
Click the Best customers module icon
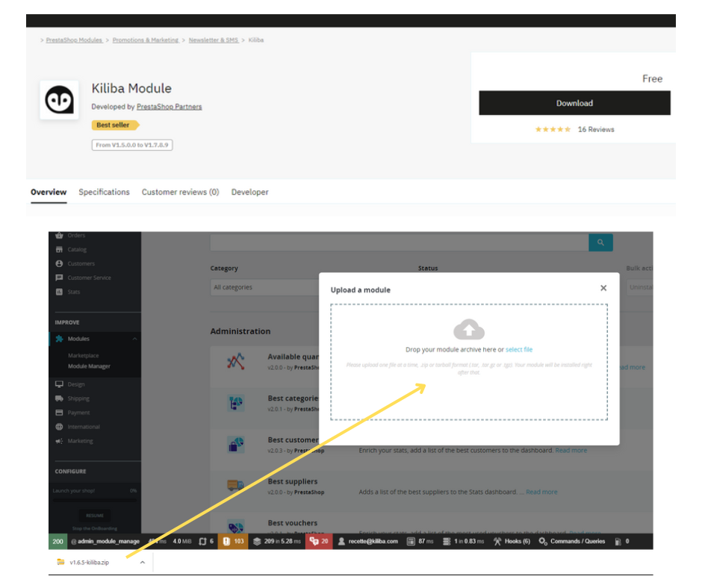(235, 444)
